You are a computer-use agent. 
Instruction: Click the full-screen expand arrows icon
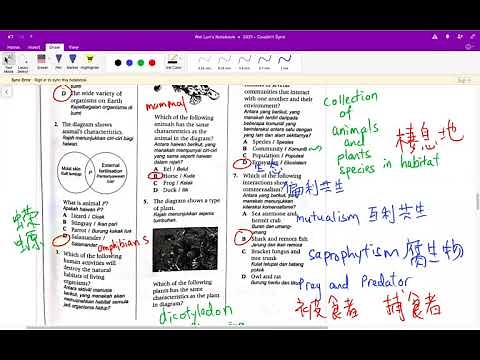[x=473, y=36]
